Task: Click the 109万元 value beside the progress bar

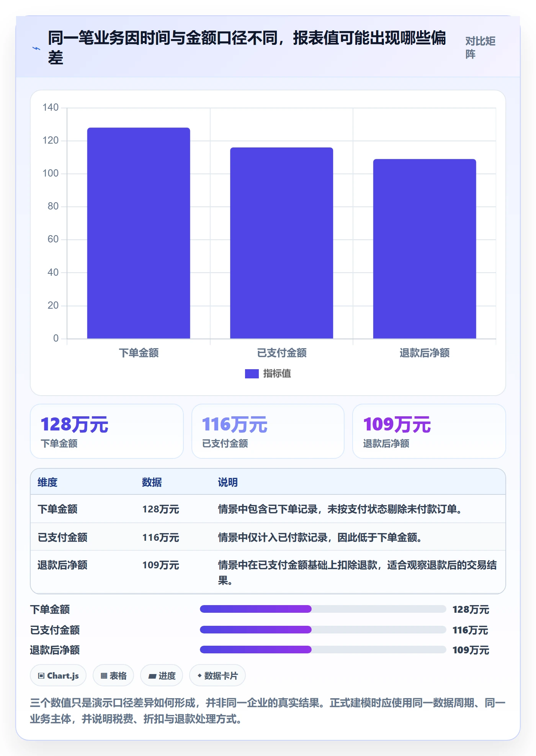Action: [x=471, y=650]
